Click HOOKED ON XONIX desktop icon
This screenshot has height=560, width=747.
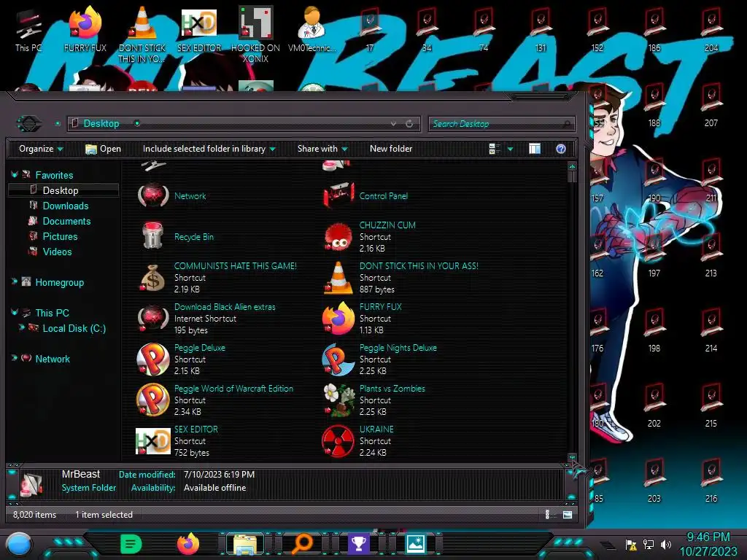tap(255, 34)
